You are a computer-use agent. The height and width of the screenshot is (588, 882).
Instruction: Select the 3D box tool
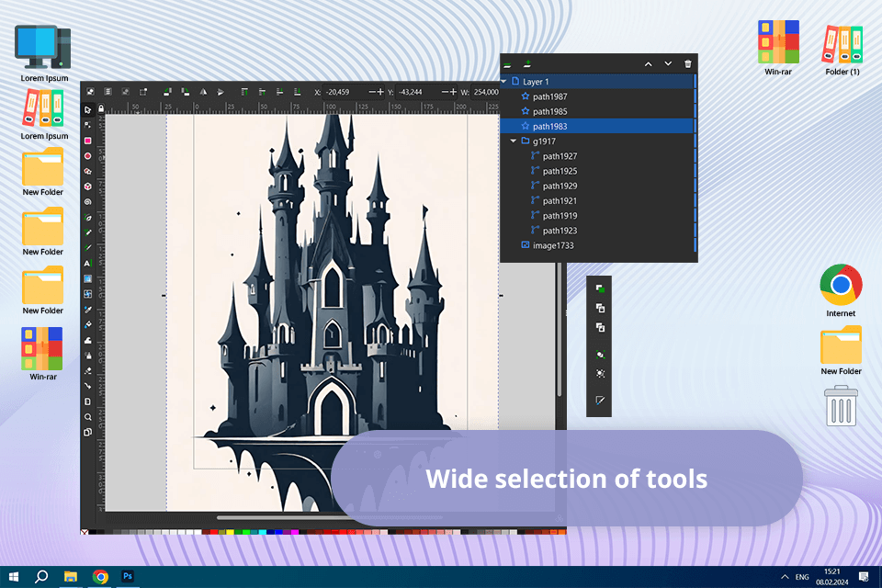(x=88, y=187)
